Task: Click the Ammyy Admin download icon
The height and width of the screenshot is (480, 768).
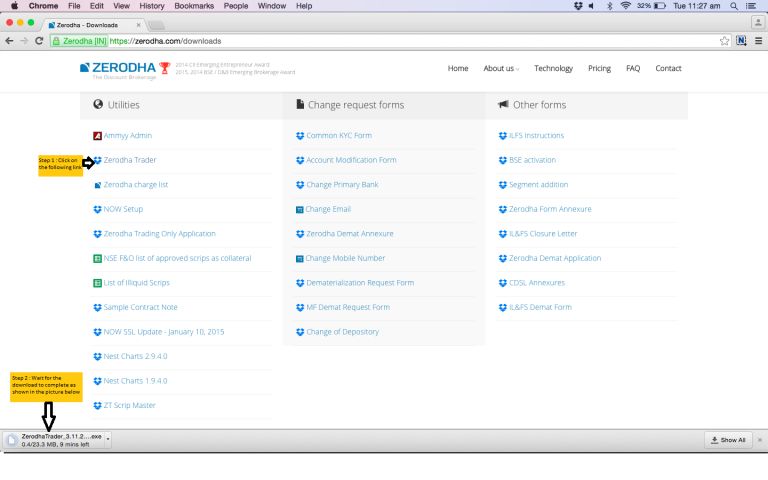Action: [97, 135]
